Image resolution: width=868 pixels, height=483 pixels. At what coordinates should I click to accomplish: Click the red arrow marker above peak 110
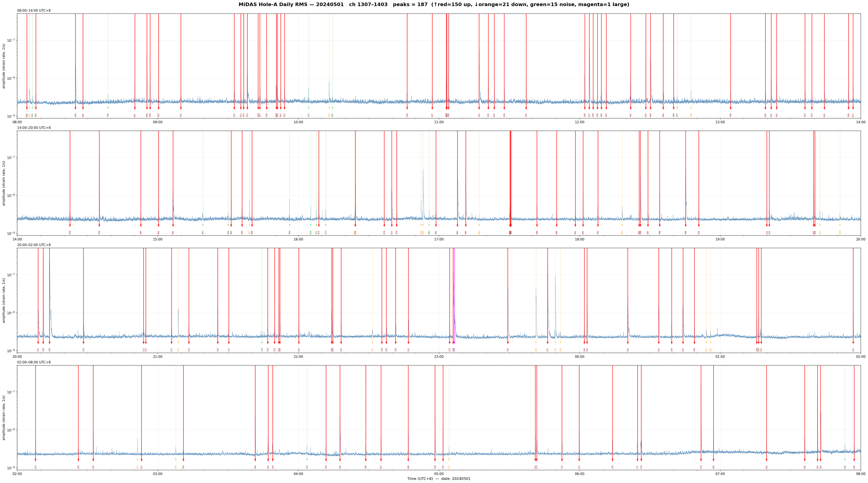click(84, 342)
